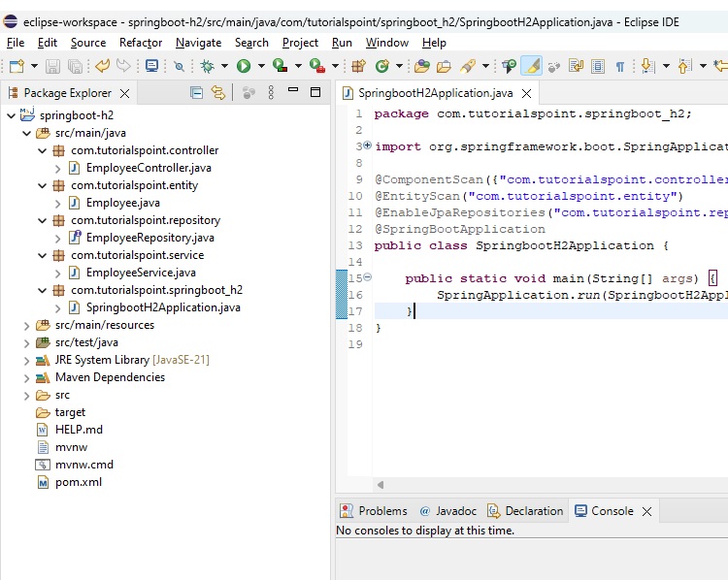
Task: Collapse the com.tutorialspoint.controller package
Action: 42,150
